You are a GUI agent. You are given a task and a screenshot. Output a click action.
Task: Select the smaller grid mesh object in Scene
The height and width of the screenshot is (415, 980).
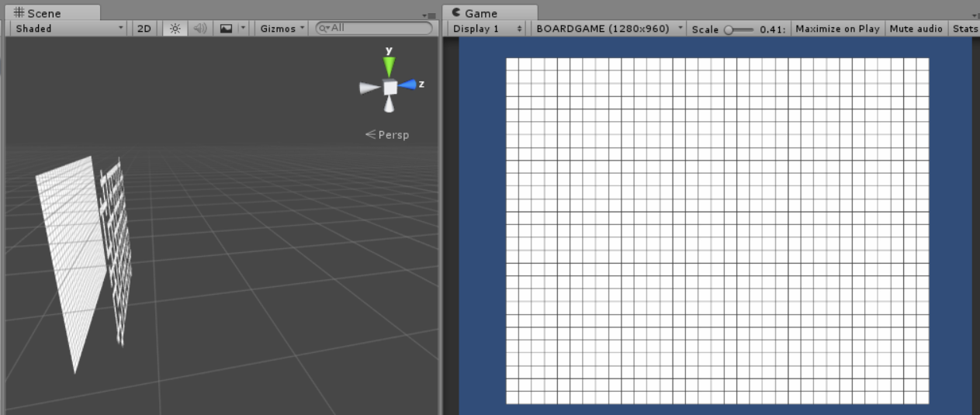[116, 252]
